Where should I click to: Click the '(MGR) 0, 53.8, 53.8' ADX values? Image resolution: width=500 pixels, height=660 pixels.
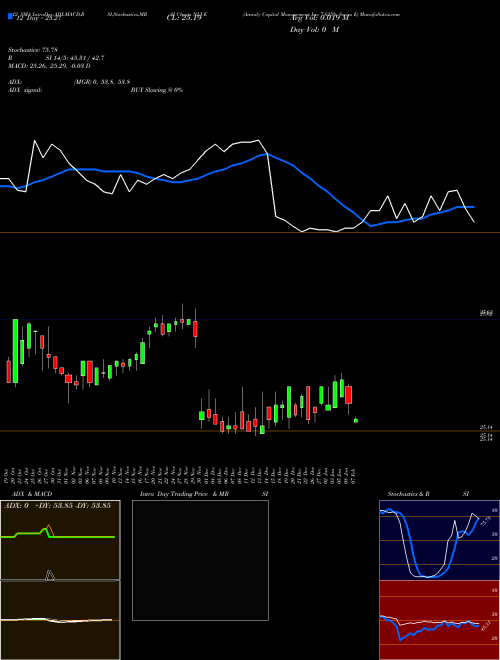tap(102, 82)
